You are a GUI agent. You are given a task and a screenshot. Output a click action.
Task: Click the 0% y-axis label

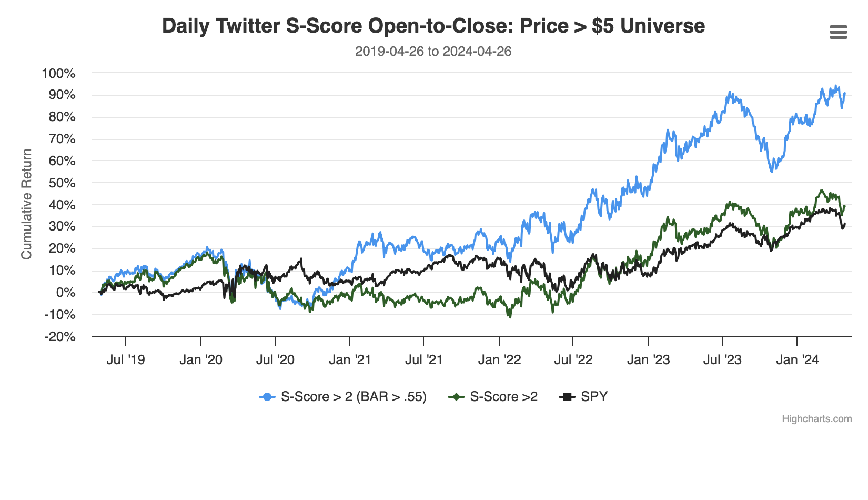(65, 293)
